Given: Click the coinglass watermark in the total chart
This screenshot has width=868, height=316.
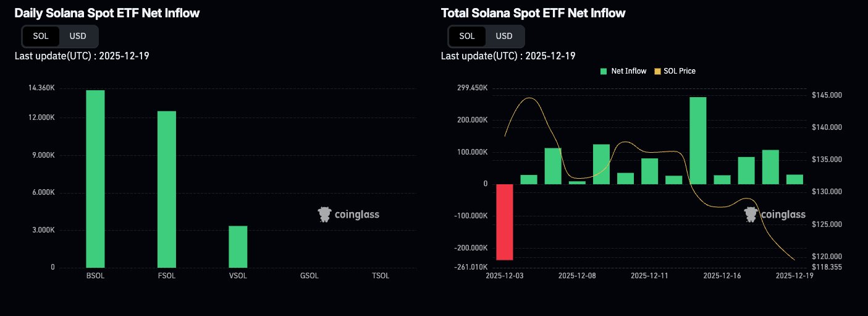Looking at the screenshot, I should 775,215.
